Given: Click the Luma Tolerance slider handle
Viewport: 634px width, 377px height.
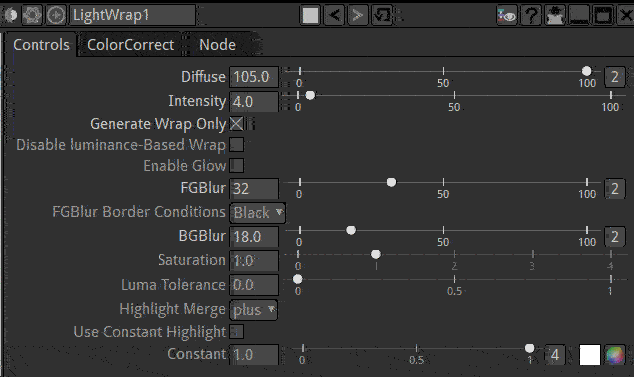Looking at the screenshot, I should coord(298,279).
